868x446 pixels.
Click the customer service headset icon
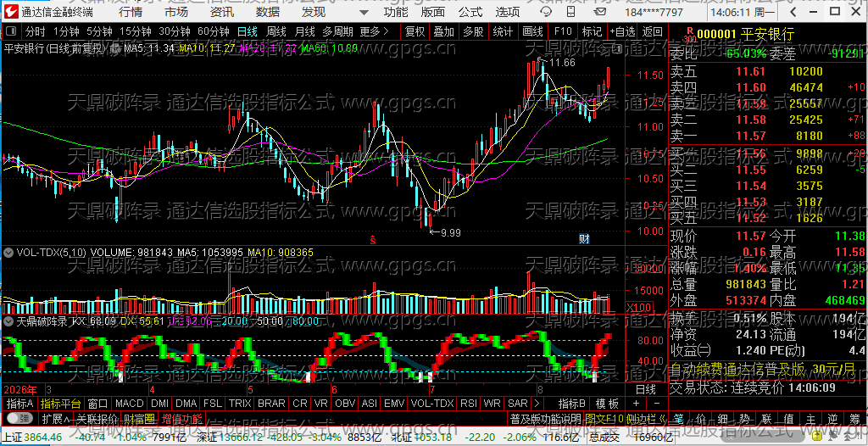(546, 12)
